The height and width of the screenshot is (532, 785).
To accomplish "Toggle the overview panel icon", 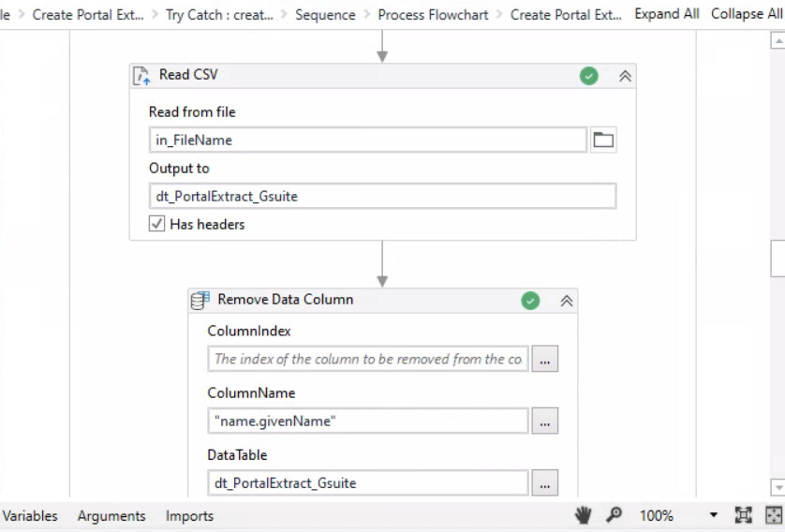I will [774, 515].
